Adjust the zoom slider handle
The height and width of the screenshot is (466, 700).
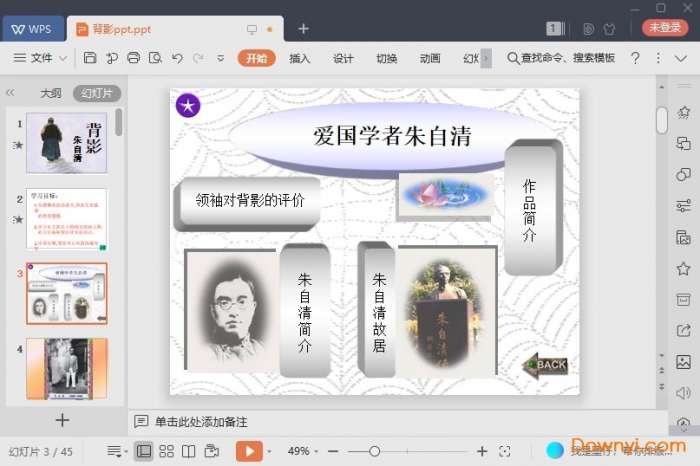[375, 451]
